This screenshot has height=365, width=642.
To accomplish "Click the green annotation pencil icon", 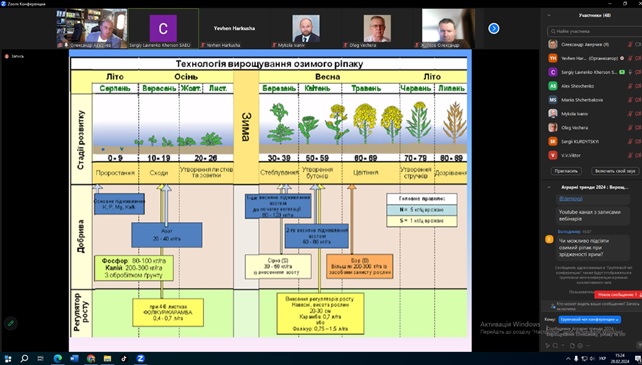I will pos(11,323).
